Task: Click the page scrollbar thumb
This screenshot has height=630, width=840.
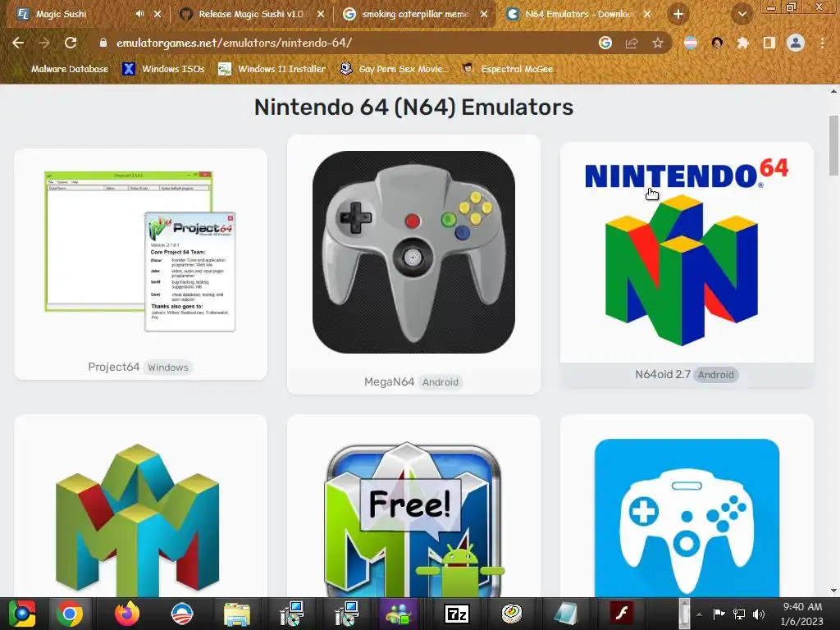Action: [833, 144]
